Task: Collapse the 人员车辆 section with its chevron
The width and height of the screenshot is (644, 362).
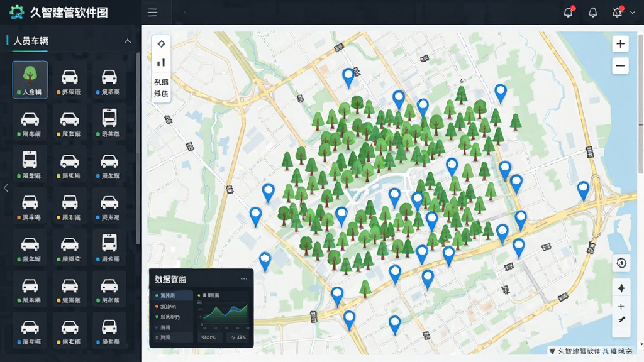Action: pos(128,41)
